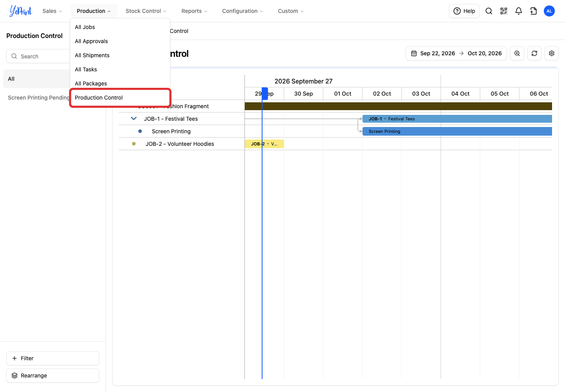The image size is (565, 392).
Task: Expand the Sales menu
Action: 52,11
